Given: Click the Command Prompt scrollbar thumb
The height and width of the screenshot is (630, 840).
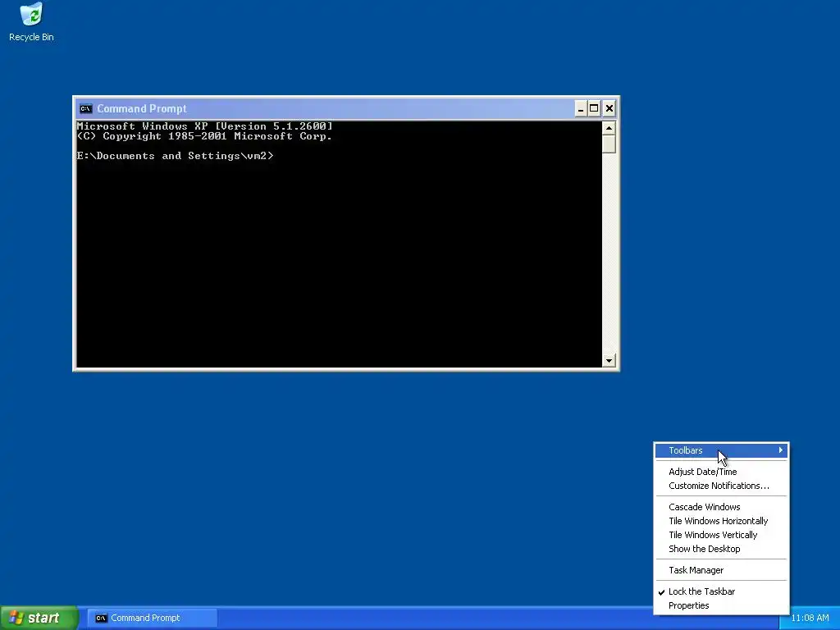Looking at the screenshot, I should (x=609, y=144).
